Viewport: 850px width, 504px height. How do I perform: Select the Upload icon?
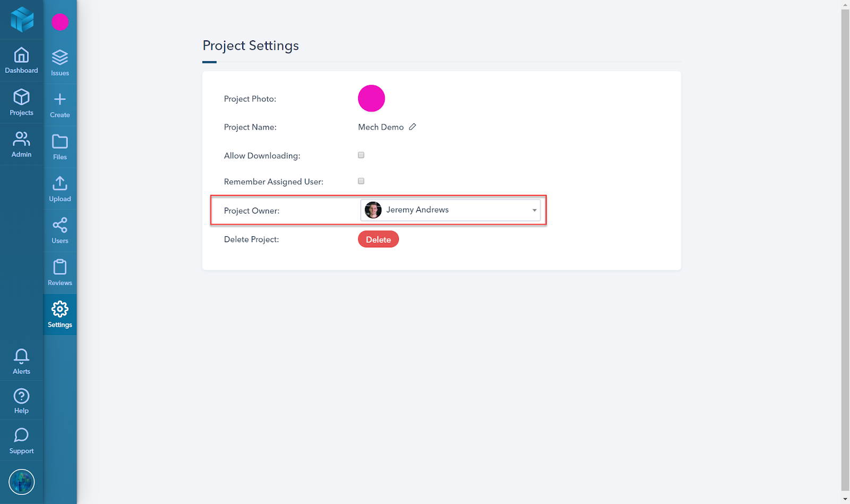point(60,183)
